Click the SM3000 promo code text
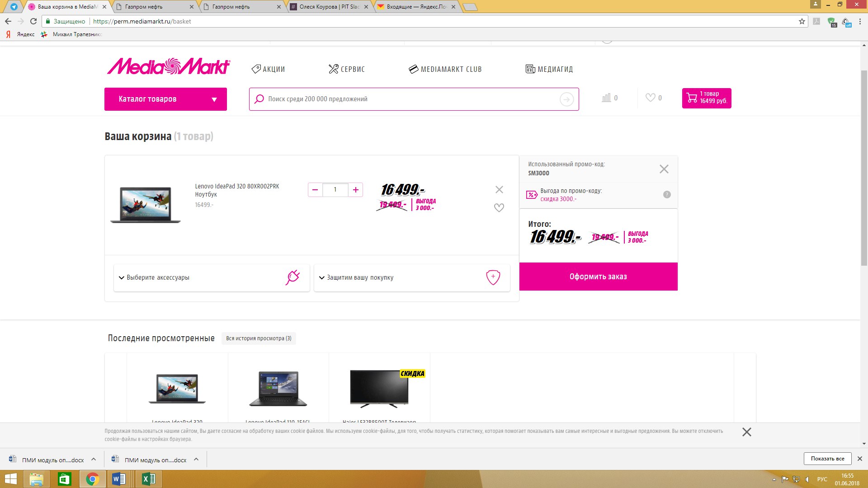The image size is (868, 488). tap(538, 174)
